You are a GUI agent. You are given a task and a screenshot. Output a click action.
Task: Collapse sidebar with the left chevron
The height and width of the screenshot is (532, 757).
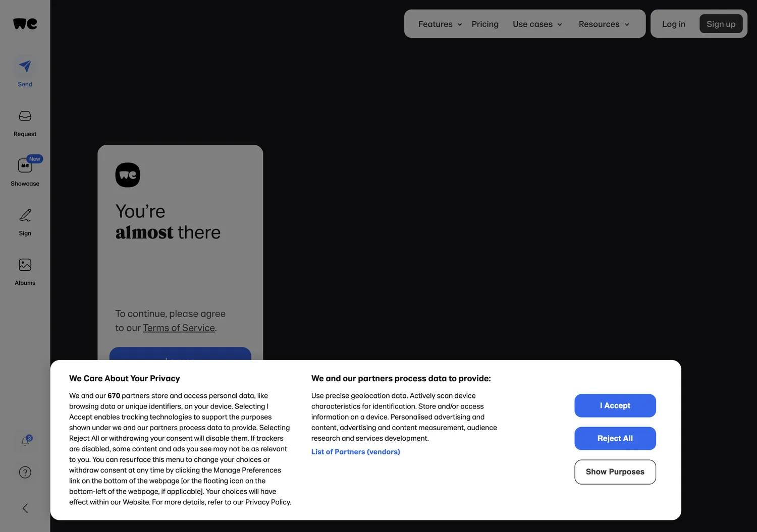pyautogui.click(x=25, y=508)
